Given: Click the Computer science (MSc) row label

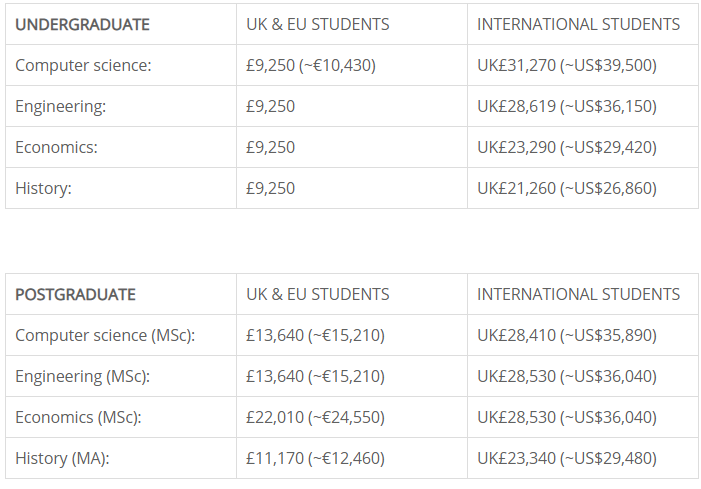Looking at the screenshot, I should (x=105, y=335).
